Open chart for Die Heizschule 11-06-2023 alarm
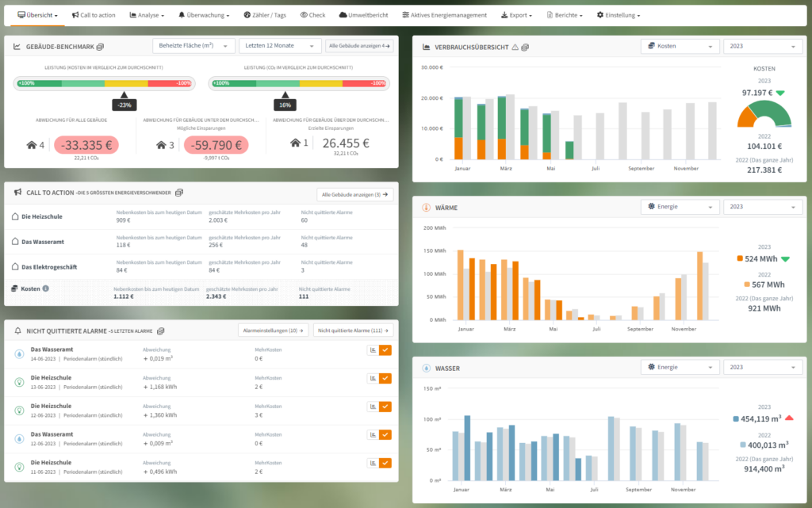Viewport: 812px width, 508px height. [373, 463]
